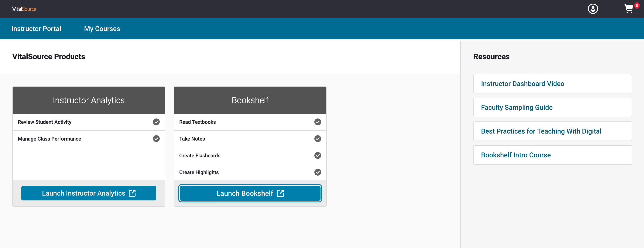The height and width of the screenshot is (248, 644).
Task: Click the Bookshelf card header
Action: click(x=250, y=100)
